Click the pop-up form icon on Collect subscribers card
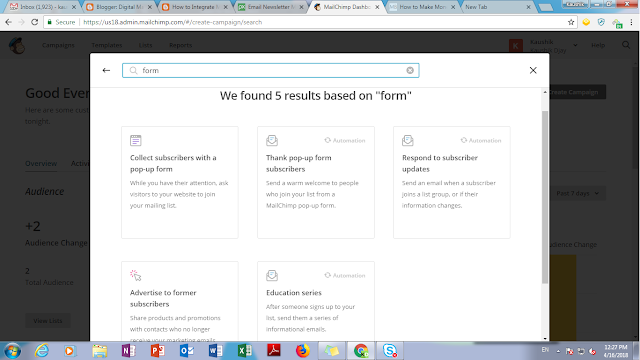 click(x=136, y=140)
